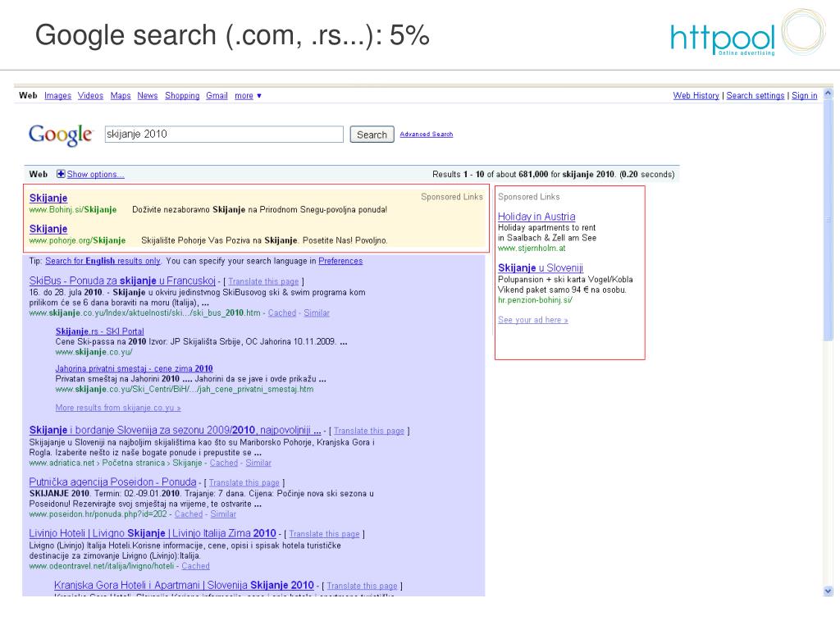The width and height of the screenshot is (840, 630).
Task: Translate the Skijanje i bordanje Slovenija page
Action: [x=369, y=431]
